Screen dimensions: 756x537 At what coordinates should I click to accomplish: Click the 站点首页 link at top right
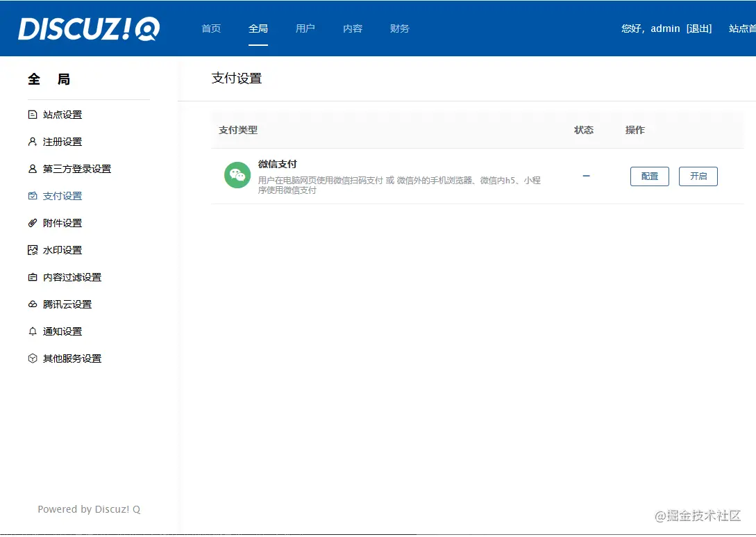[742, 28]
